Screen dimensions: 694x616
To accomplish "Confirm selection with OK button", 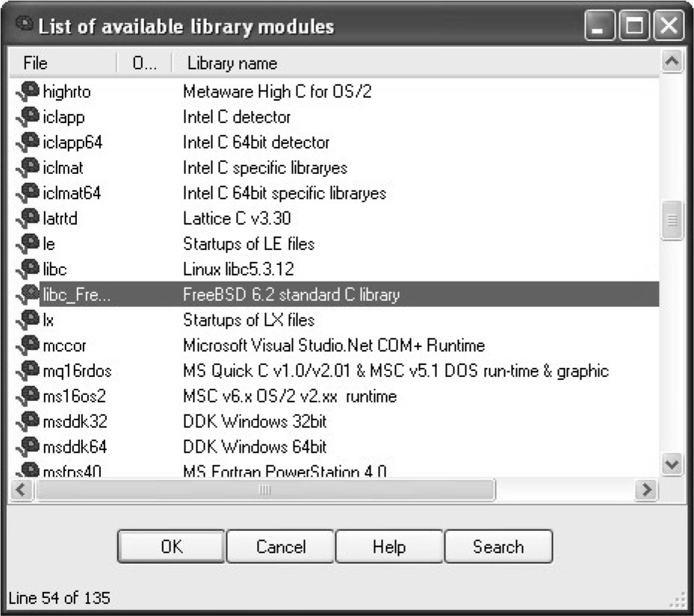I will (x=171, y=547).
